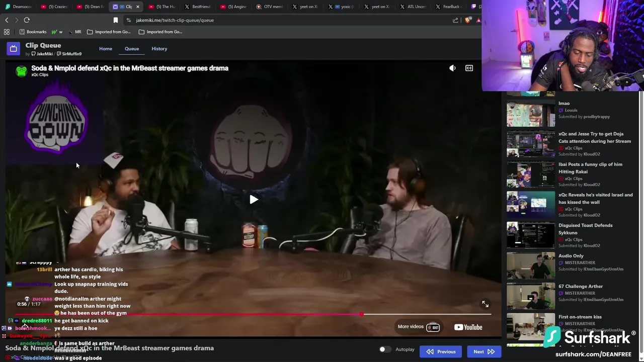
Task: Open the MR bookmark
Action: pos(74,32)
